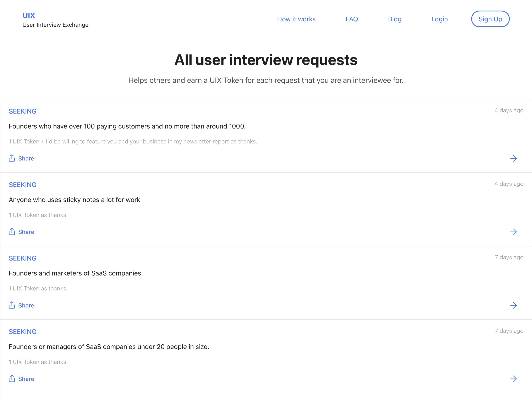Click share icon for sticky notes request
Screen dimensions: 532x399
click(x=12, y=232)
